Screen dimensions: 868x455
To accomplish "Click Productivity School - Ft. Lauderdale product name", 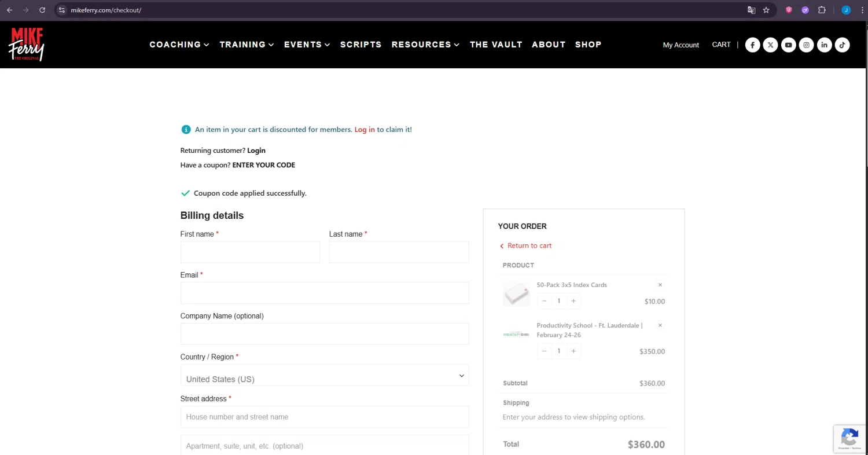I will tap(590, 330).
